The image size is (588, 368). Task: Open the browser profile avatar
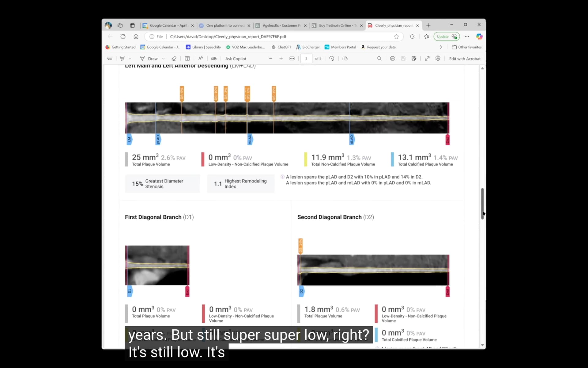108,25
